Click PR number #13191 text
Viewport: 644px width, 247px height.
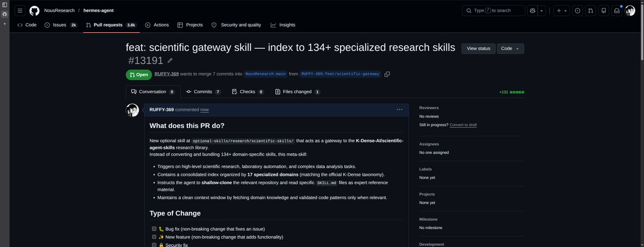coord(146,61)
